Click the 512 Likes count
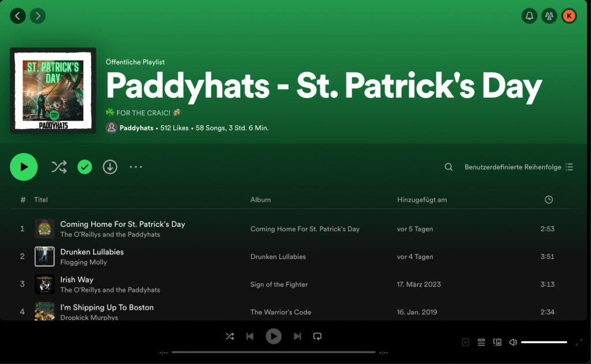Viewport: 591px width, 364px height. tap(174, 127)
